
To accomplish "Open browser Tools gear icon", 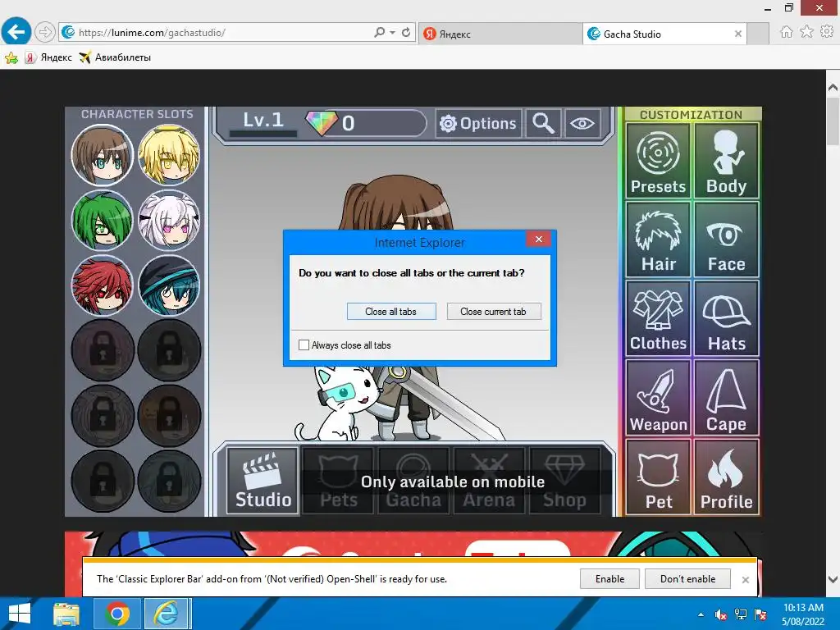I will (x=827, y=32).
